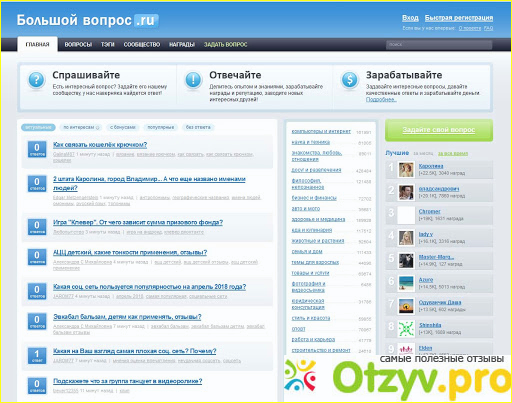512x403 pixels.
Task: Open sunset avatar of seventh ranked user
Action: point(406,306)
